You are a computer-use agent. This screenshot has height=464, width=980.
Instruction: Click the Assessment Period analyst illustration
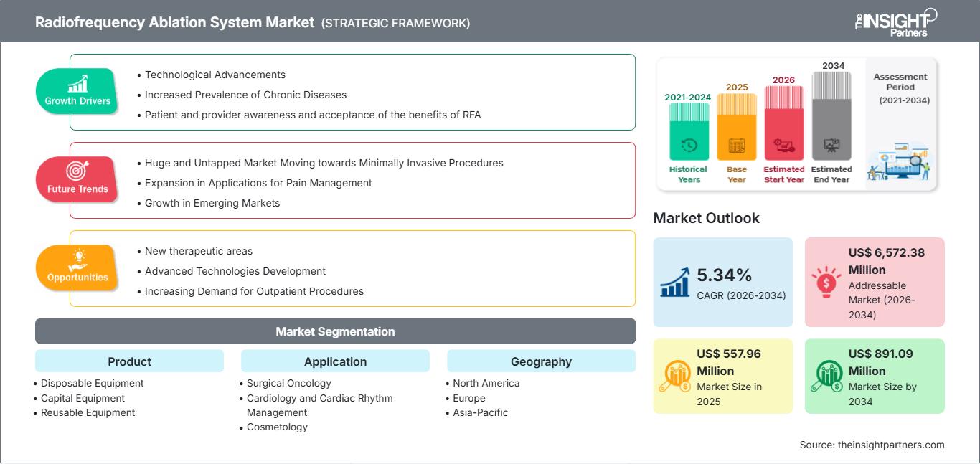click(899, 161)
